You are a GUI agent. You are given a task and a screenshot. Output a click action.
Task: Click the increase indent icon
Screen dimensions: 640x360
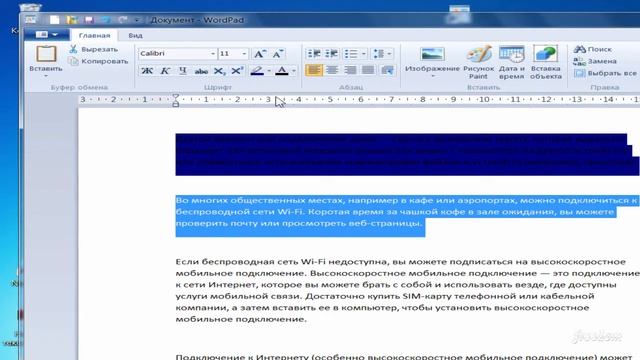point(331,53)
